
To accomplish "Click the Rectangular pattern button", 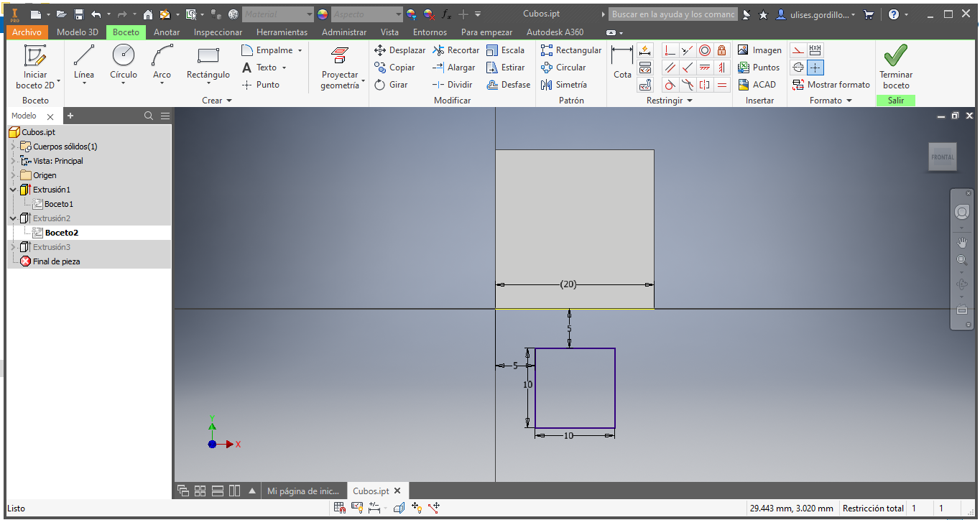I will click(571, 50).
